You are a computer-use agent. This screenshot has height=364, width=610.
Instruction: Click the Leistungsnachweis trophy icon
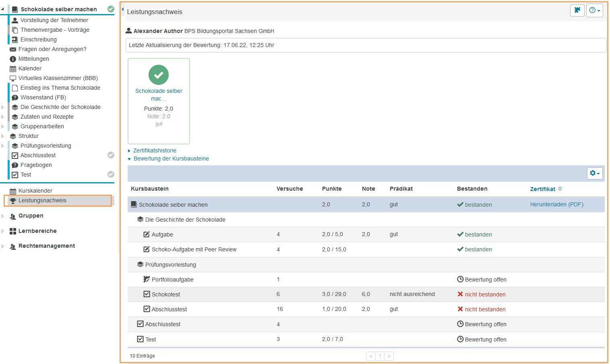pos(13,201)
